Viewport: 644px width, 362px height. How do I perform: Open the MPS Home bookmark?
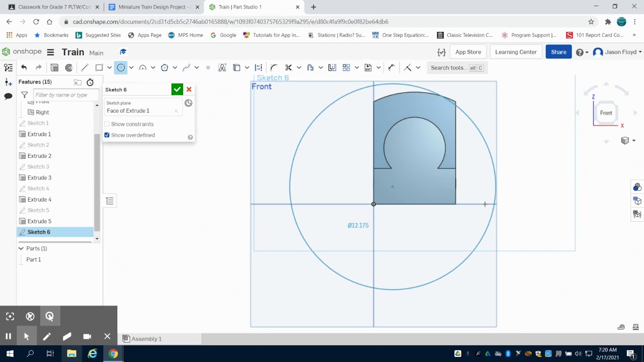[186, 35]
